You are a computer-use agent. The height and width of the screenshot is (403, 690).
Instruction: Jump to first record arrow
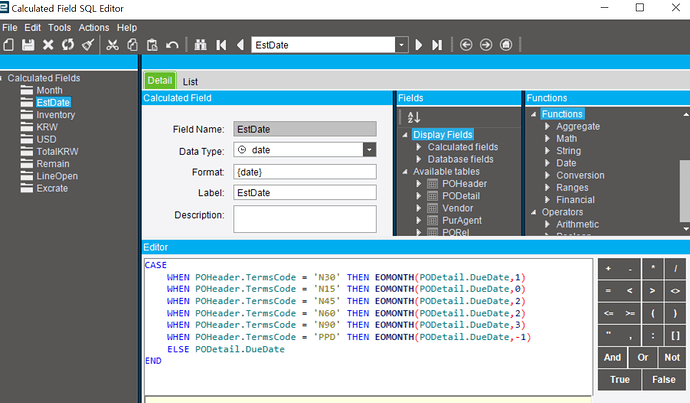click(x=221, y=45)
